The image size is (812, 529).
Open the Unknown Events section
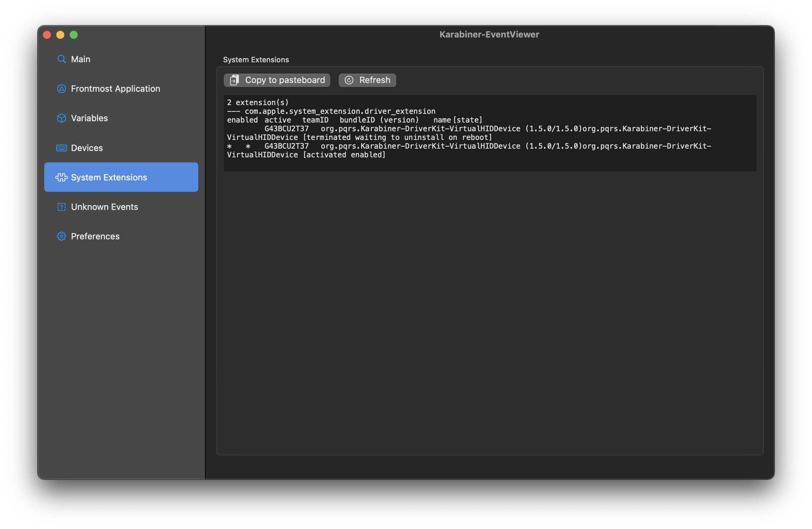105,207
